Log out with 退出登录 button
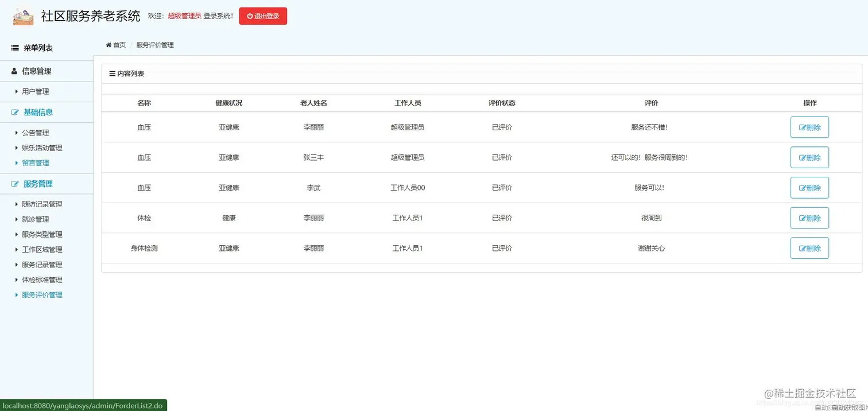The width and height of the screenshot is (868, 411). [x=263, y=16]
